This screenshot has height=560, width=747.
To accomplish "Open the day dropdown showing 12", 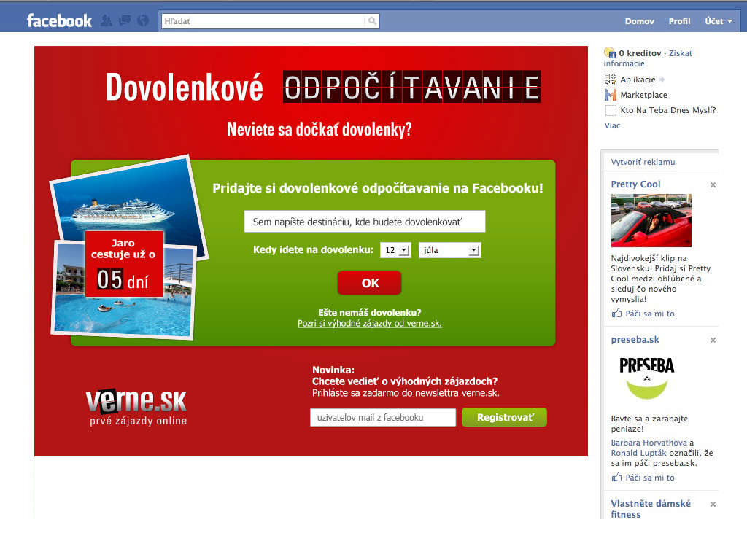I will pos(395,250).
